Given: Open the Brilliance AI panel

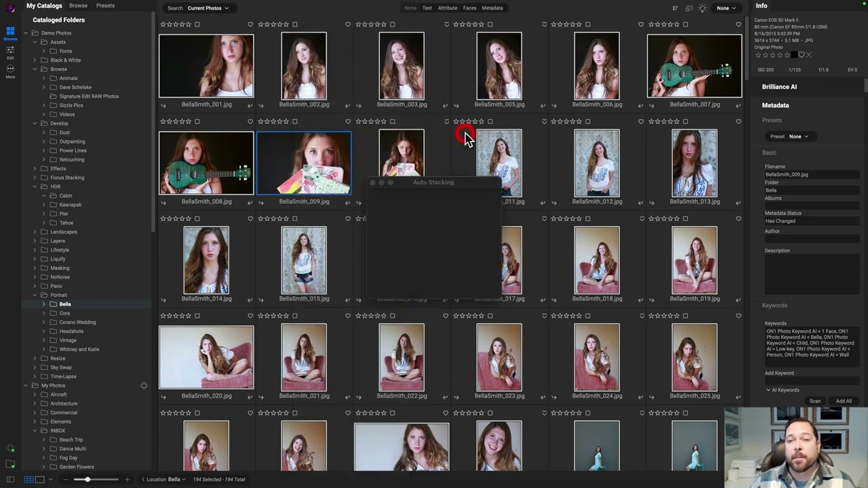Looking at the screenshot, I should click(x=779, y=87).
